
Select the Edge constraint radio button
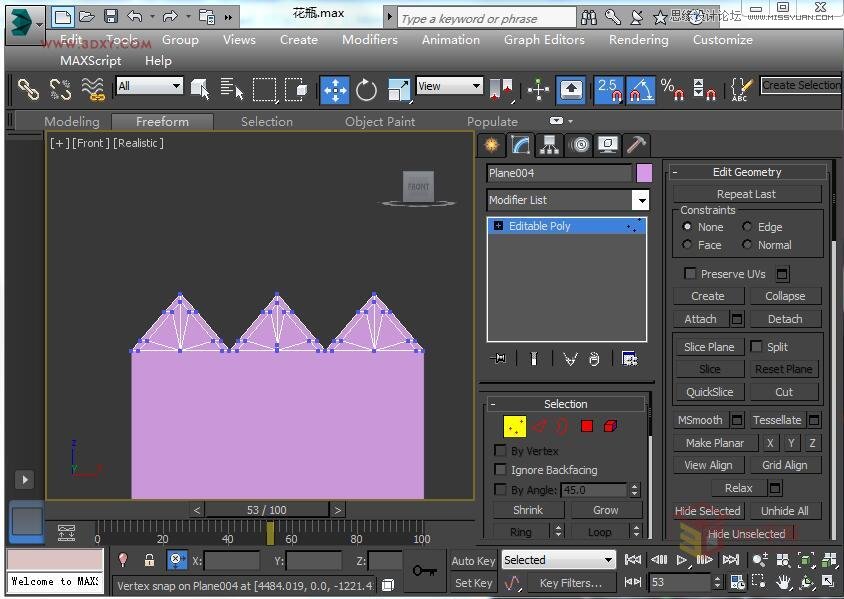[747, 227]
